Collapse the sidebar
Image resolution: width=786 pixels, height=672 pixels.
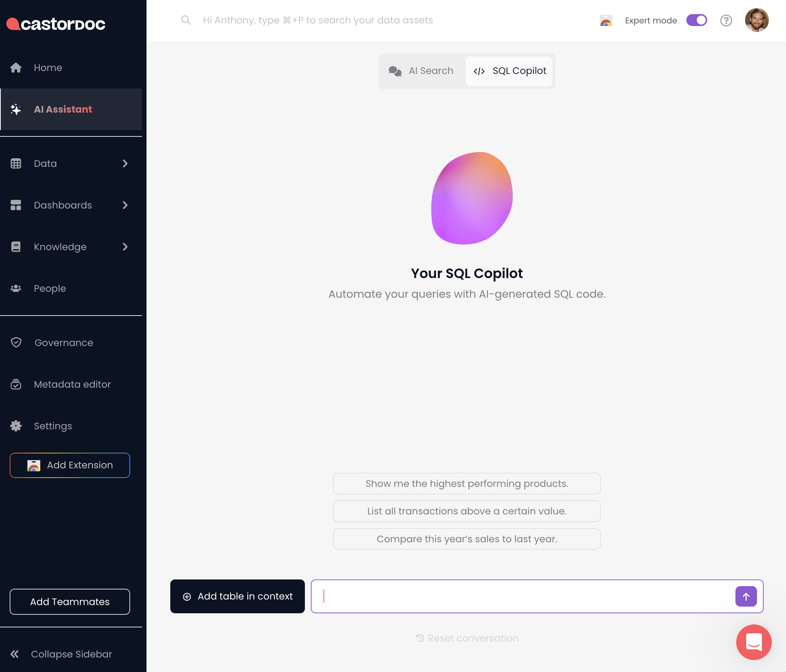click(x=61, y=654)
